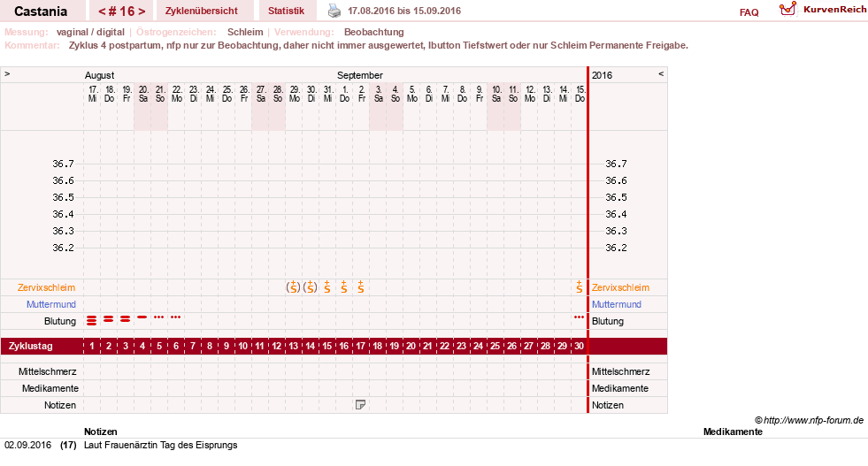868x466 pixels.
Task: Select cycle day 30 in the Zyklustag bar
Action: [x=579, y=346]
